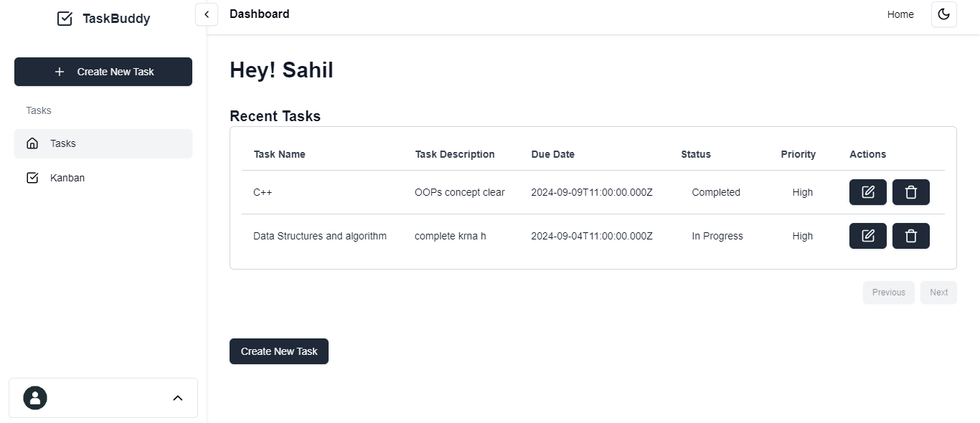
Task: Click the user avatar icon in sidebar
Action: (x=35, y=398)
